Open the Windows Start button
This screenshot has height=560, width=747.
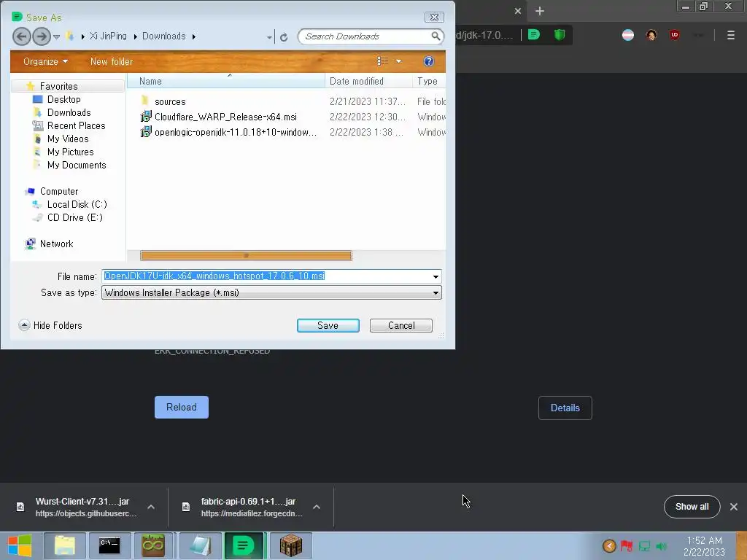click(x=20, y=545)
